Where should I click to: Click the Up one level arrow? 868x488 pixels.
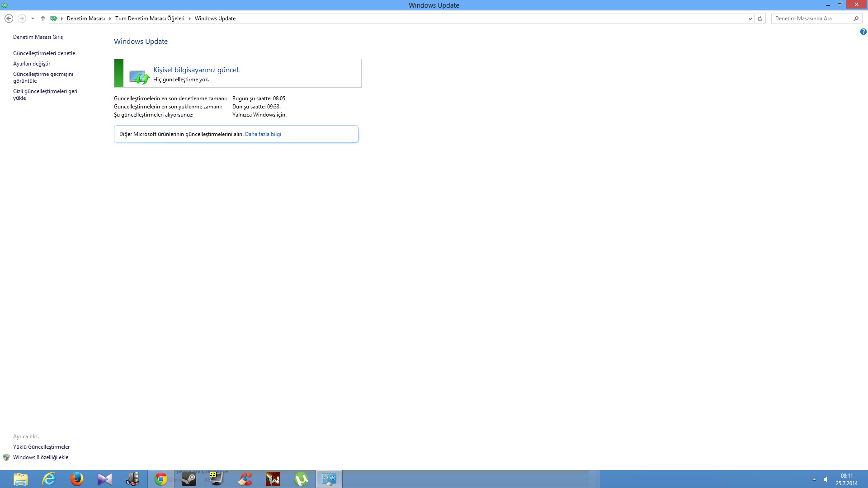coord(43,19)
